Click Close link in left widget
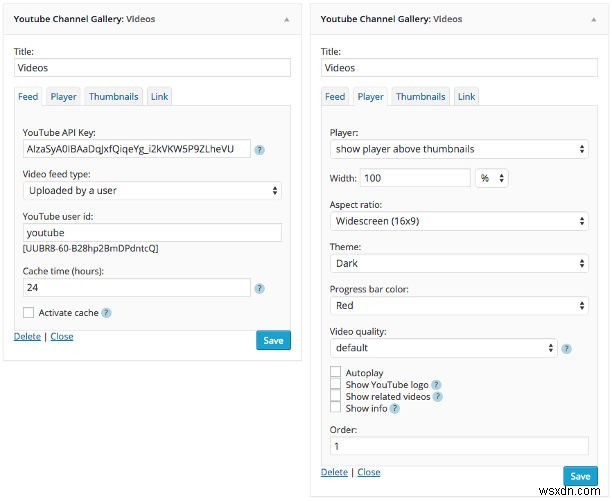 62,336
